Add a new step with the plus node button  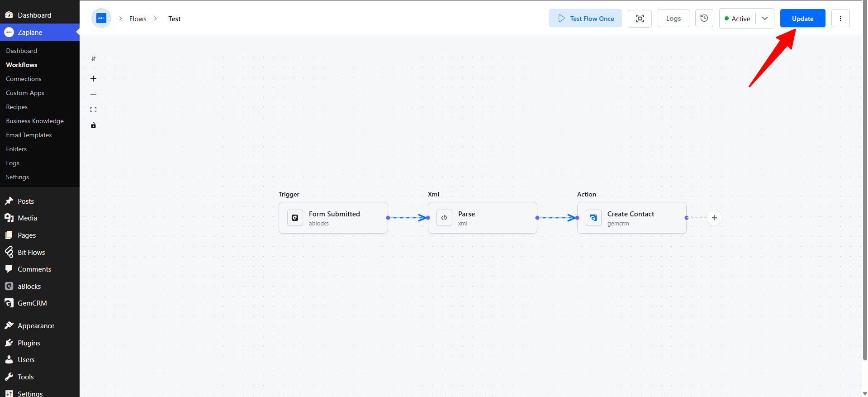click(714, 218)
